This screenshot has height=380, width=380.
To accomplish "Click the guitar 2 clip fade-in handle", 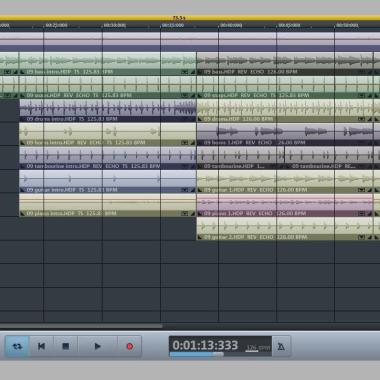I will 200,237.
